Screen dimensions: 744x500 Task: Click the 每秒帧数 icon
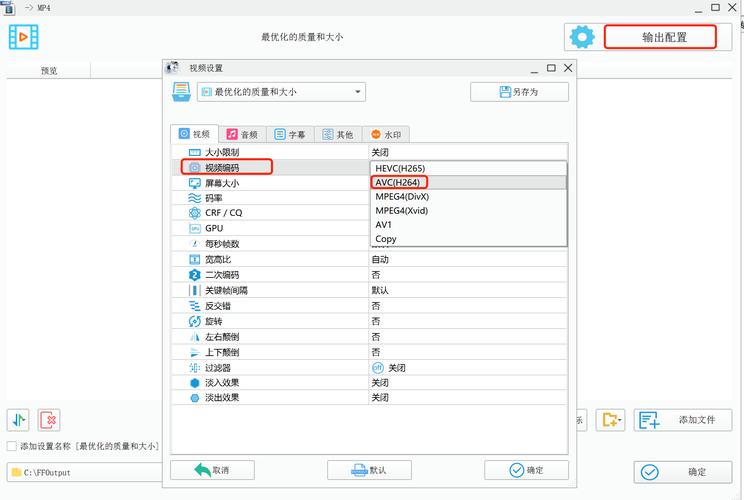click(195, 244)
